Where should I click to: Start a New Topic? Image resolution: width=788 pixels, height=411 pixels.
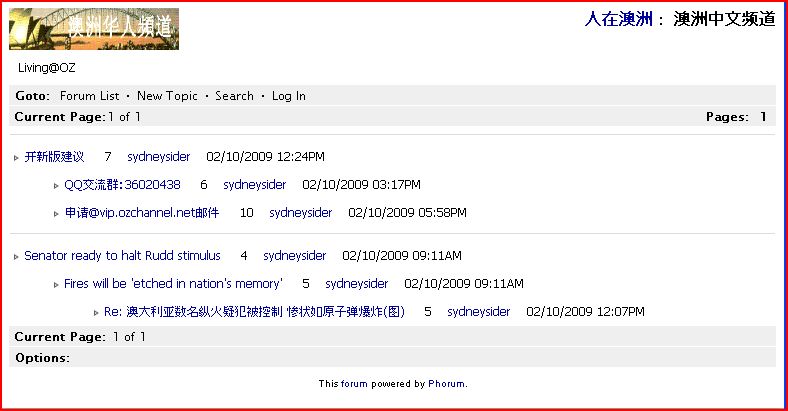tap(167, 96)
